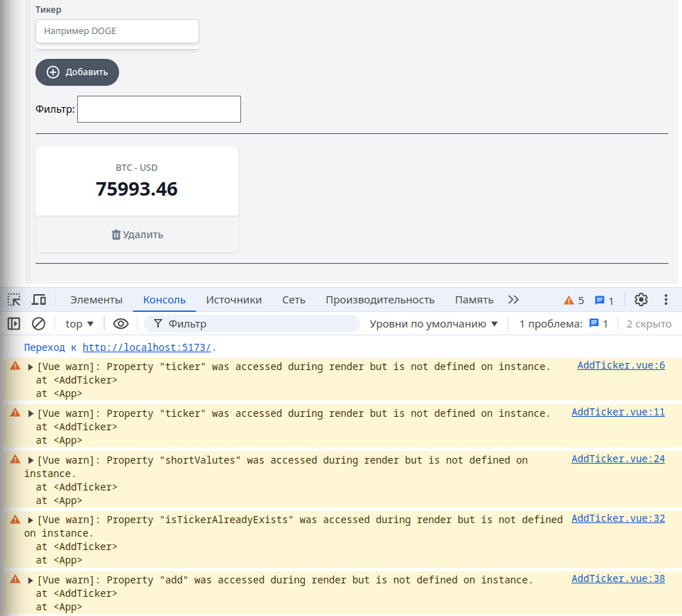Open the top JavaScript context dropdown

click(x=79, y=324)
